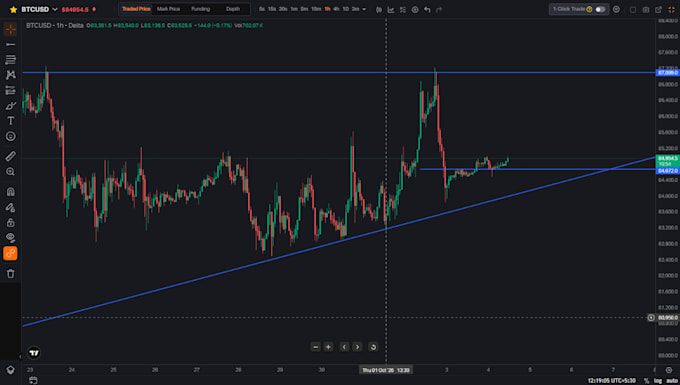Open the chart type candles selector
The height and width of the screenshot is (385, 680).
click(x=379, y=10)
